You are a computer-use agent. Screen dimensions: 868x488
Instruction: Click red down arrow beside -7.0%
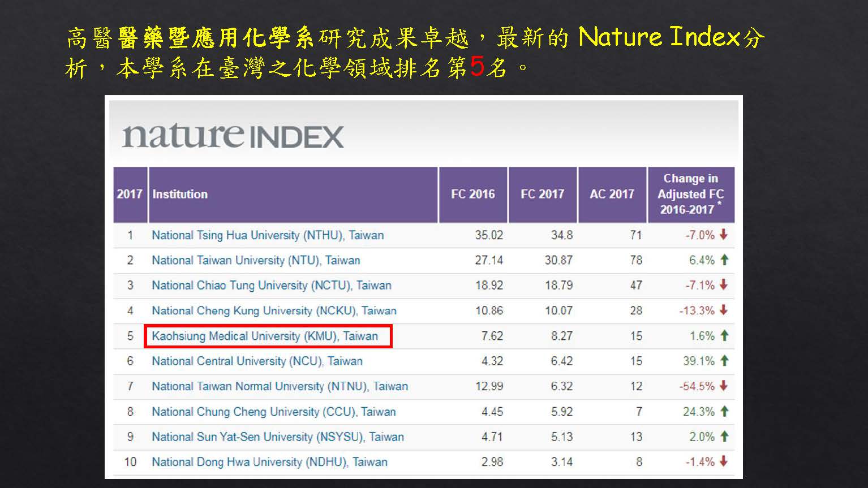(724, 235)
